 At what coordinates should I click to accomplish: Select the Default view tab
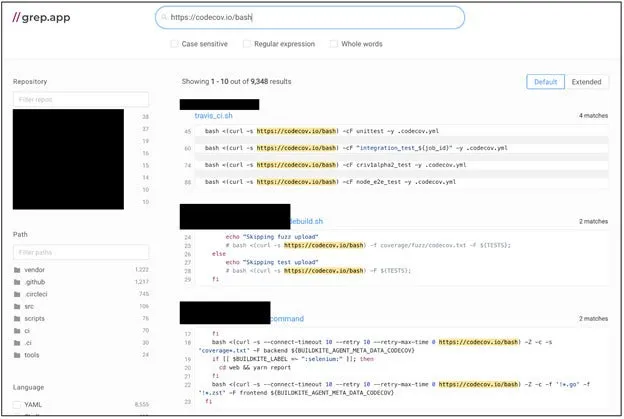coord(546,82)
